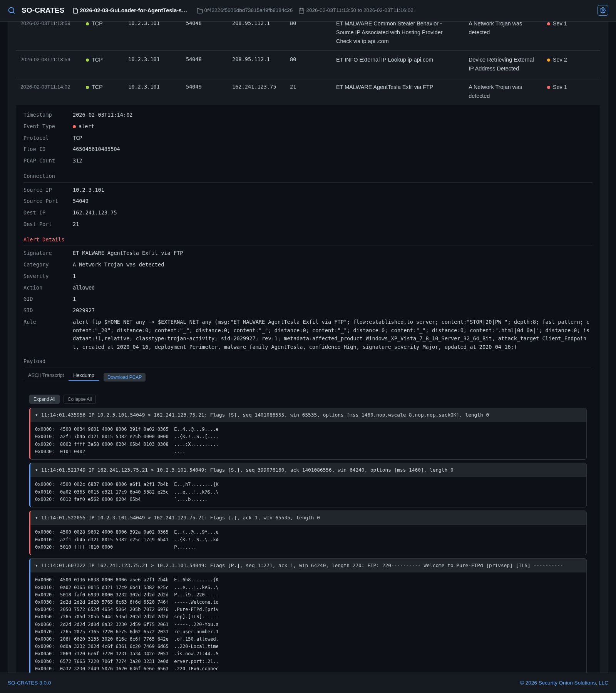The image size is (616, 693).
Task: Click the Sev 2 severity indicator
Action: point(557,60)
